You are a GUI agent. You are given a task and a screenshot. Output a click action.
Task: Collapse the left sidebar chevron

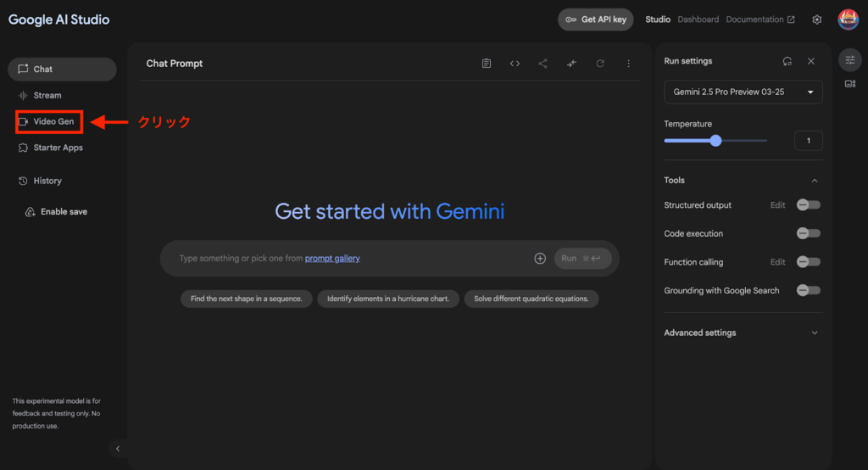click(x=118, y=449)
